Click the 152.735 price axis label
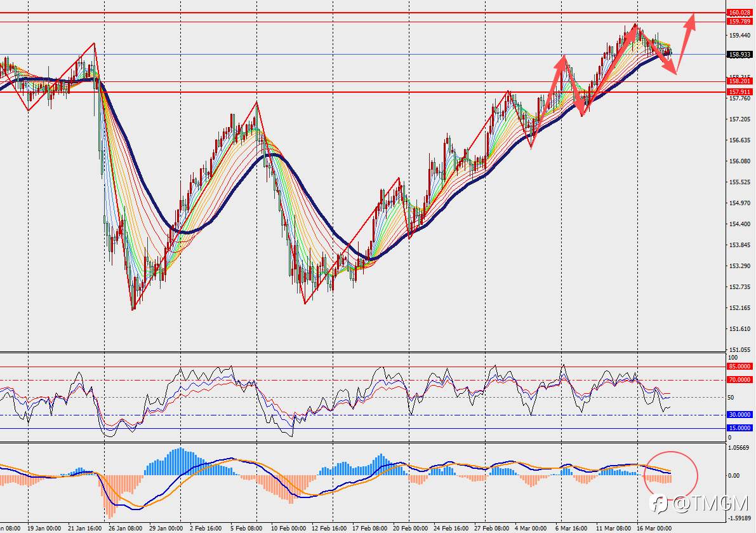 740,287
